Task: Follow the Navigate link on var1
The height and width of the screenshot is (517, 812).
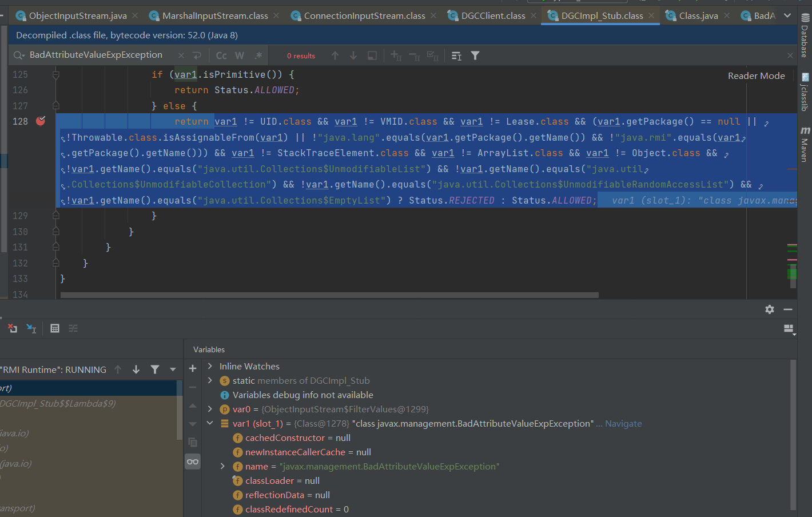Action: pos(623,423)
